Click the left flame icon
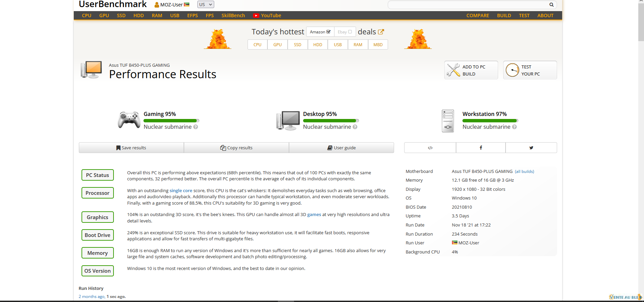The image size is (644, 302). click(218, 39)
